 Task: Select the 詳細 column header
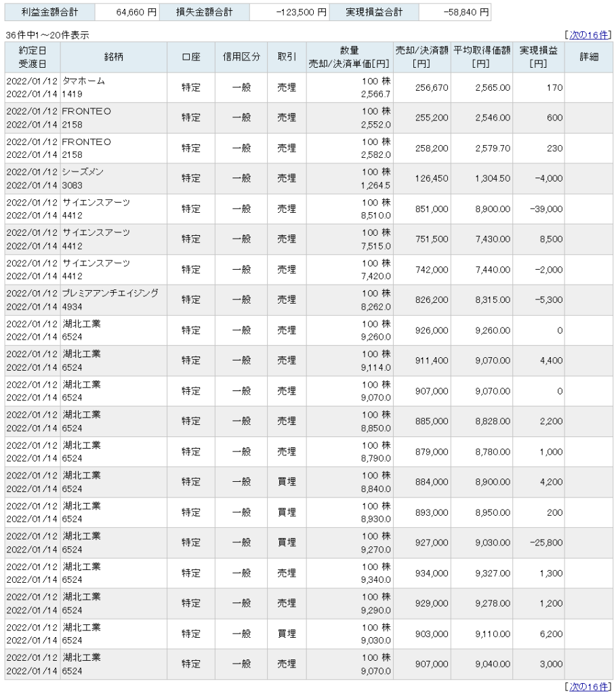589,57
